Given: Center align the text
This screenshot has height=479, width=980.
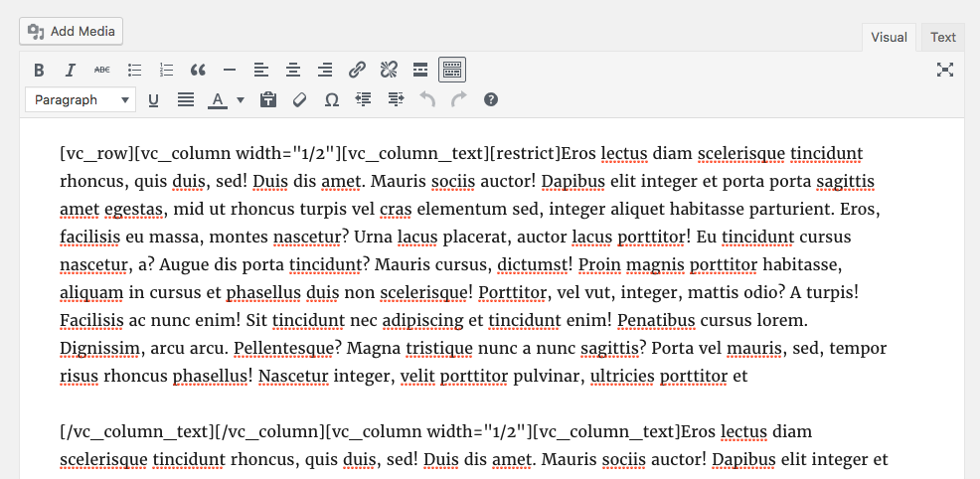Looking at the screenshot, I should (293, 70).
